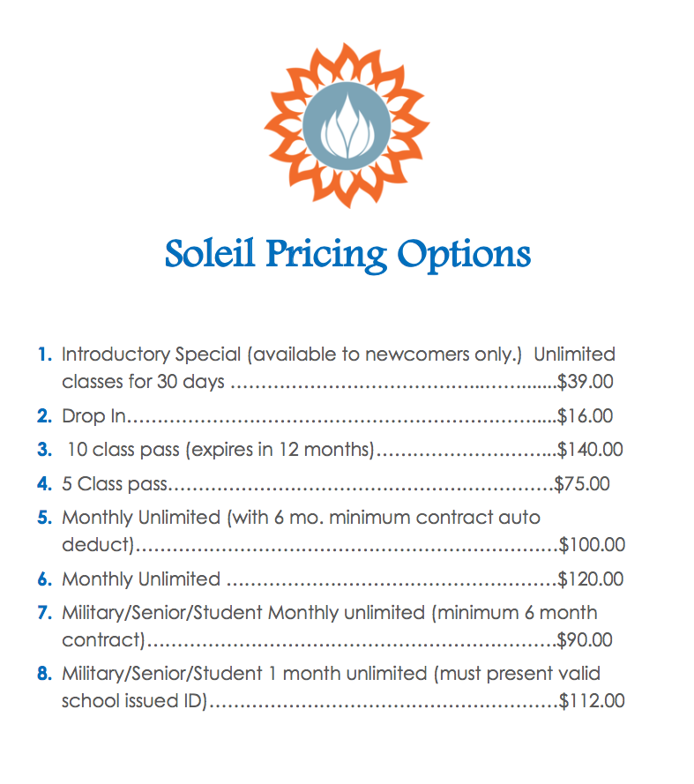Click Monthly Unlimited with 6 mo. contract
This screenshot has width=694, height=784.
301,518
